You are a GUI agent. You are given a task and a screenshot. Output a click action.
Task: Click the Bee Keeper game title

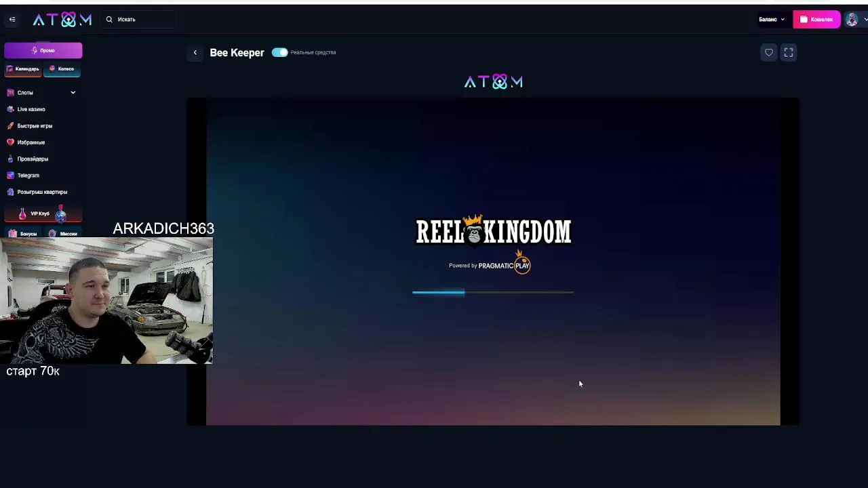click(x=237, y=53)
